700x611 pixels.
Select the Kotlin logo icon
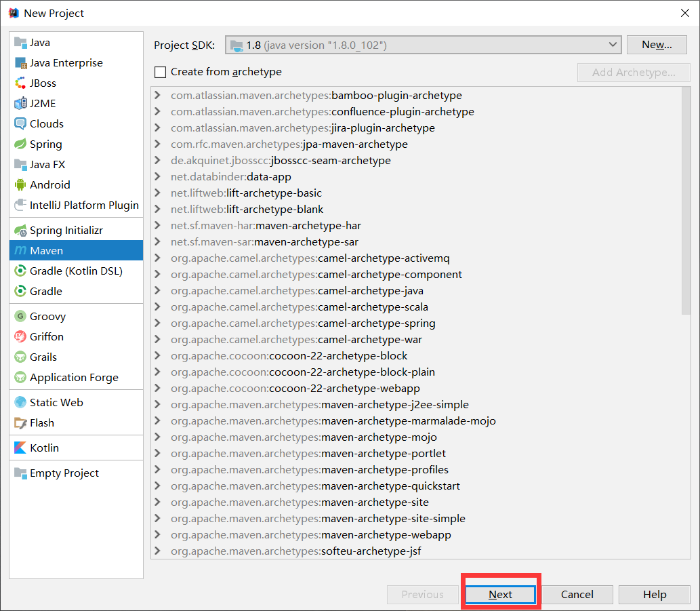pos(20,448)
